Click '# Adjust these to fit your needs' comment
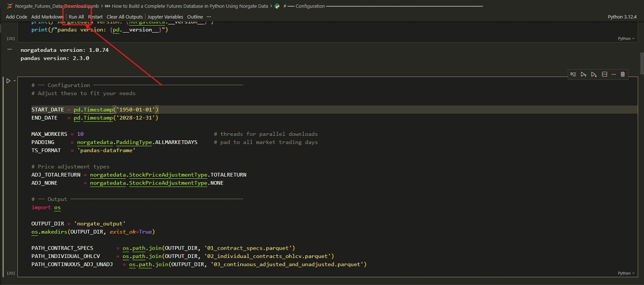The width and height of the screenshot is (644, 285). click(84, 93)
